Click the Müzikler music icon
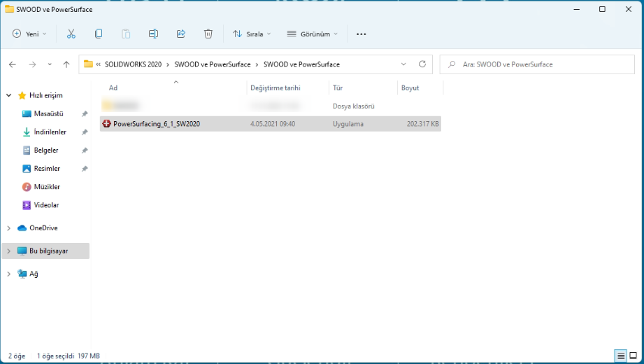The height and width of the screenshot is (364, 644). pyautogui.click(x=27, y=187)
